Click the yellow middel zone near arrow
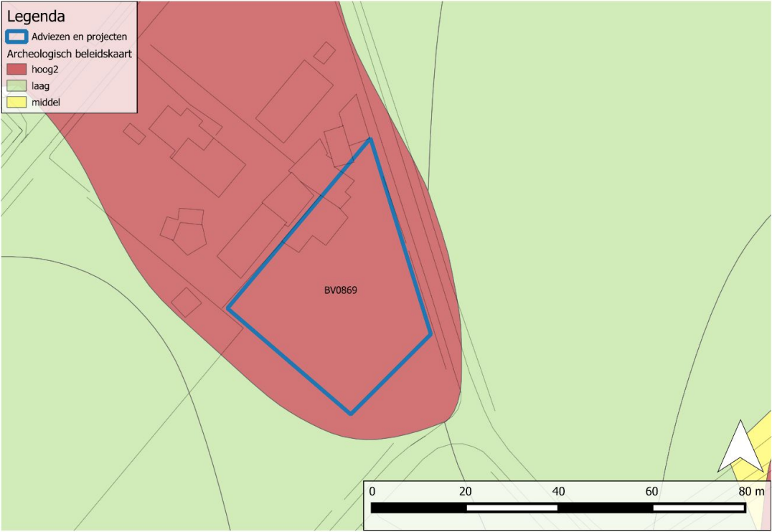 (753, 448)
